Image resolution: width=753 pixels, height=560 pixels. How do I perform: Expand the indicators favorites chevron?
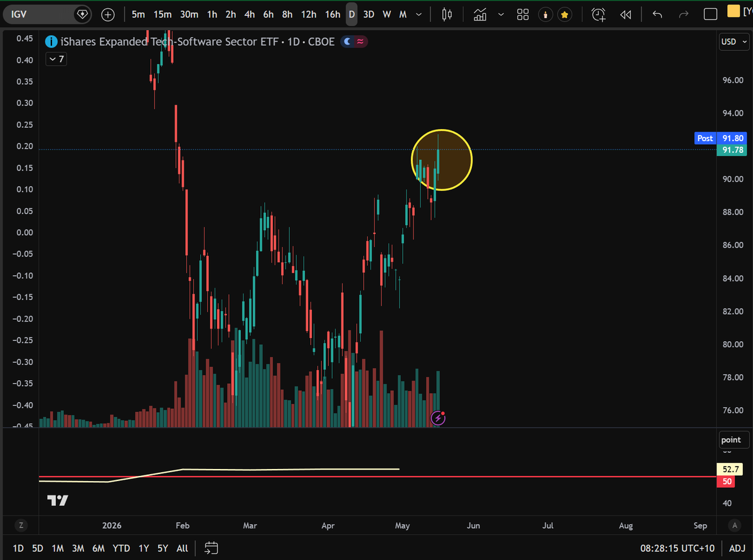point(501,14)
